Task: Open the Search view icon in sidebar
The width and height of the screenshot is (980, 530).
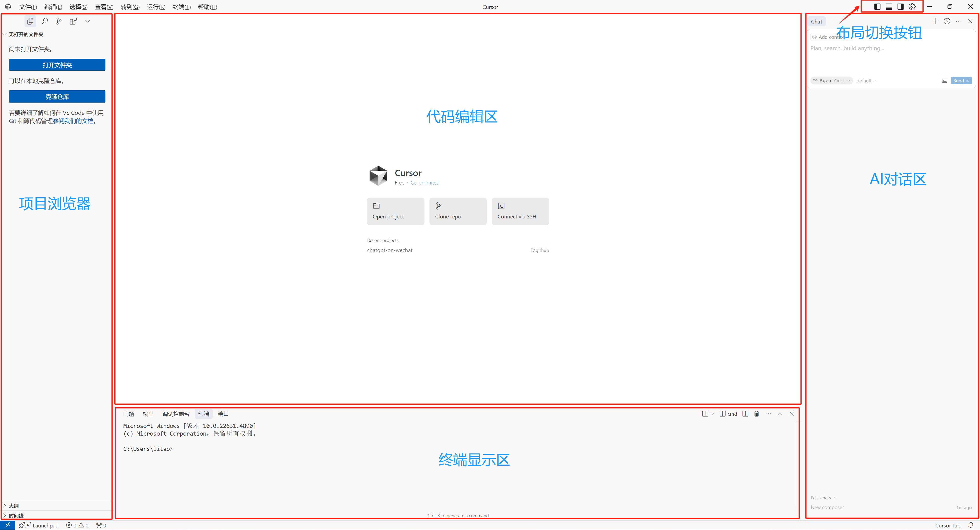Action: pyautogui.click(x=44, y=21)
